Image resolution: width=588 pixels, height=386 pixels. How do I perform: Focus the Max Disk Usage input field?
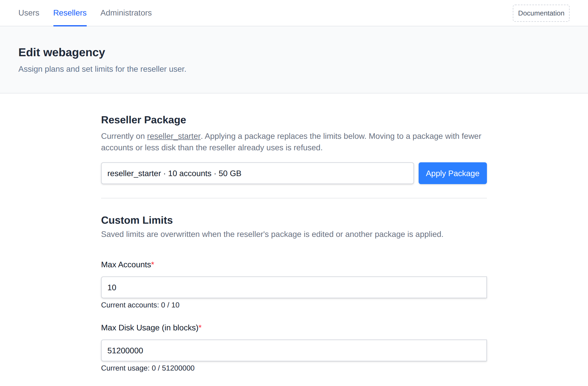point(294,350)
